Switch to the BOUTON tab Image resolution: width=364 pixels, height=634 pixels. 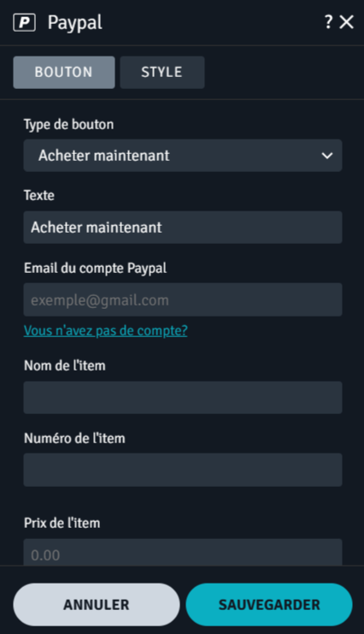point(64,73)
